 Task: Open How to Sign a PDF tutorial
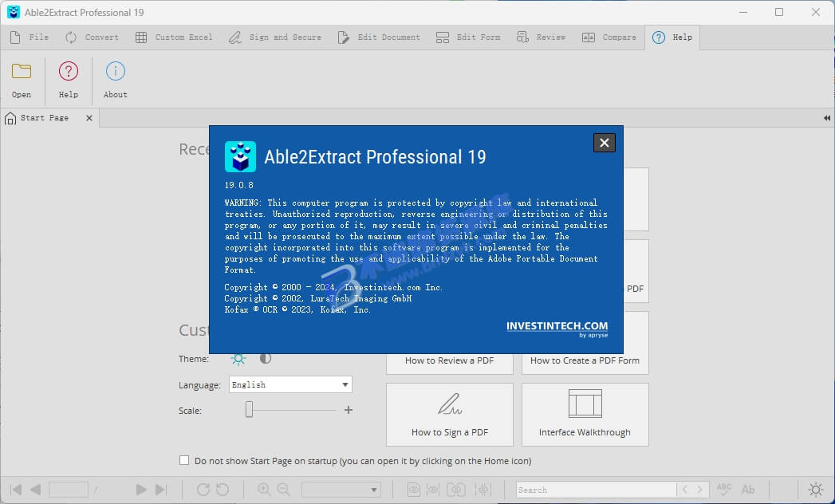pos(450,415)
